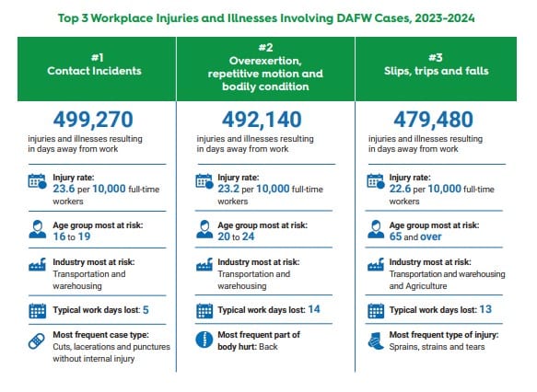Click the 23.6 per 10,000 injury rate text
Viewport: 537px width, 392px height.
click(106, 194)
